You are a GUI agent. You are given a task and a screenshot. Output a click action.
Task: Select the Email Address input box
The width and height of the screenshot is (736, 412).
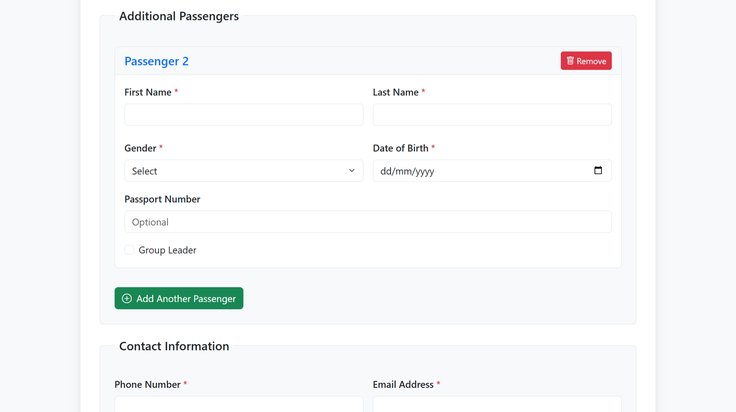click(x=497, y=404)
